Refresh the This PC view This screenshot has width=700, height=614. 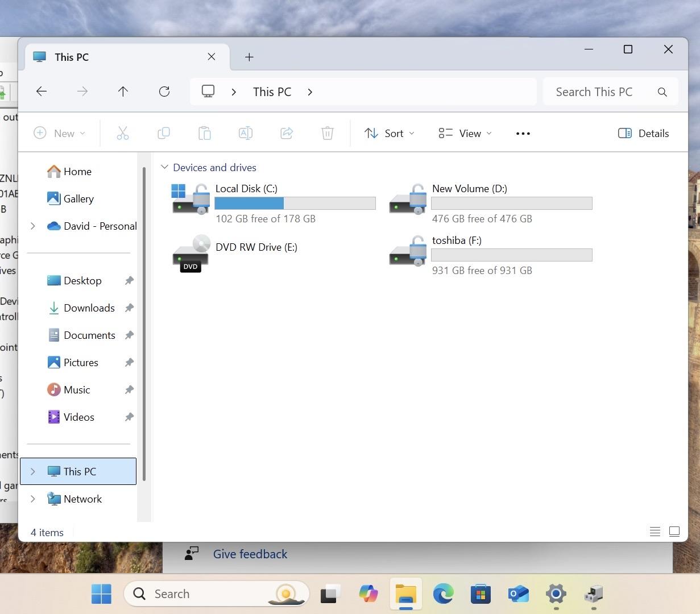tap(164, 92)
